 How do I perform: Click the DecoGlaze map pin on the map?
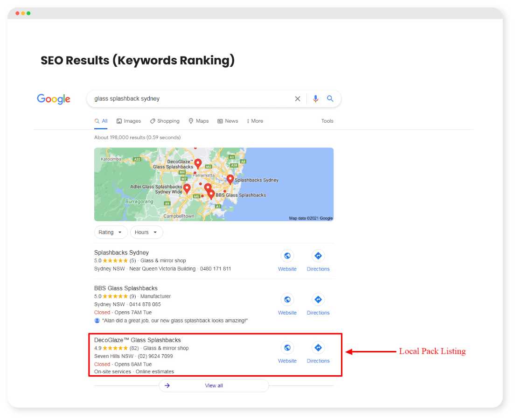coord(198,163)
